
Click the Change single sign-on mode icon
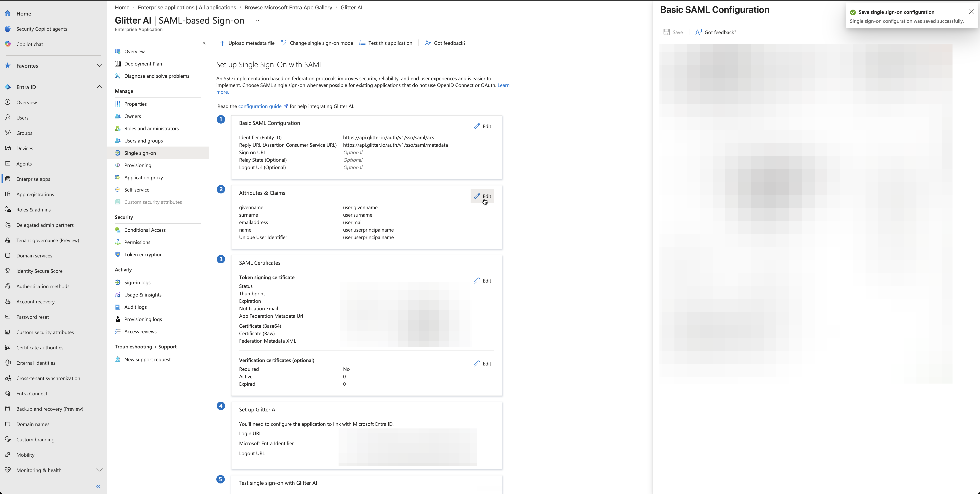coord(284,43)
